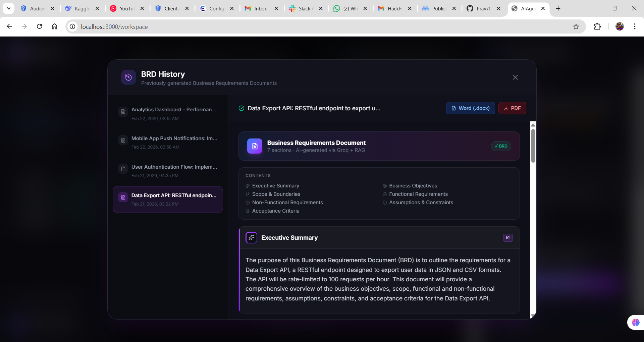Reload the page with the refresh icon

(39, 26)
